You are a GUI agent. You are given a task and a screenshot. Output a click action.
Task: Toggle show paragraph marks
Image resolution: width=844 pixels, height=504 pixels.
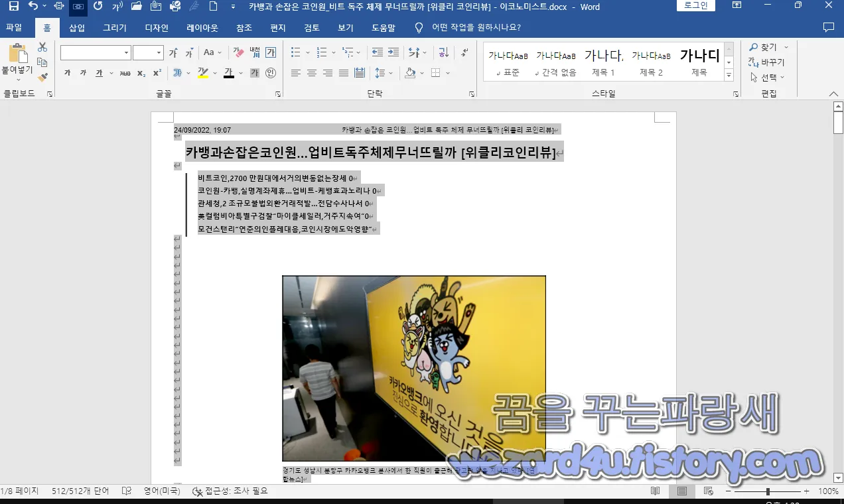pyautogui.click(x=464, y=52)
